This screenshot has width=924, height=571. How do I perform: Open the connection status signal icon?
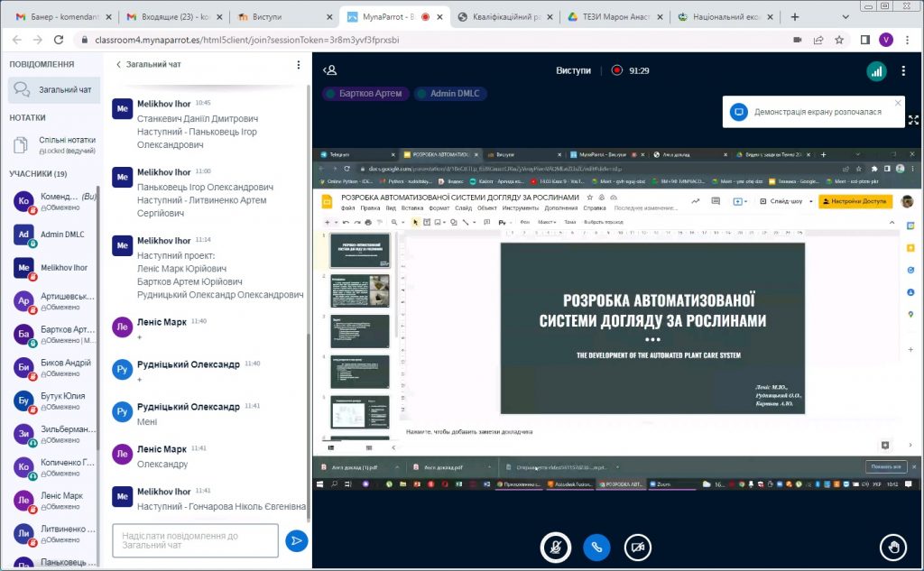point(876,71)
